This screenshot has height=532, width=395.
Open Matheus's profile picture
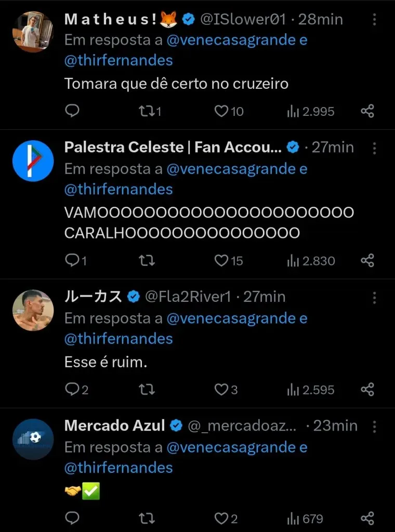[x=33, y=32]
